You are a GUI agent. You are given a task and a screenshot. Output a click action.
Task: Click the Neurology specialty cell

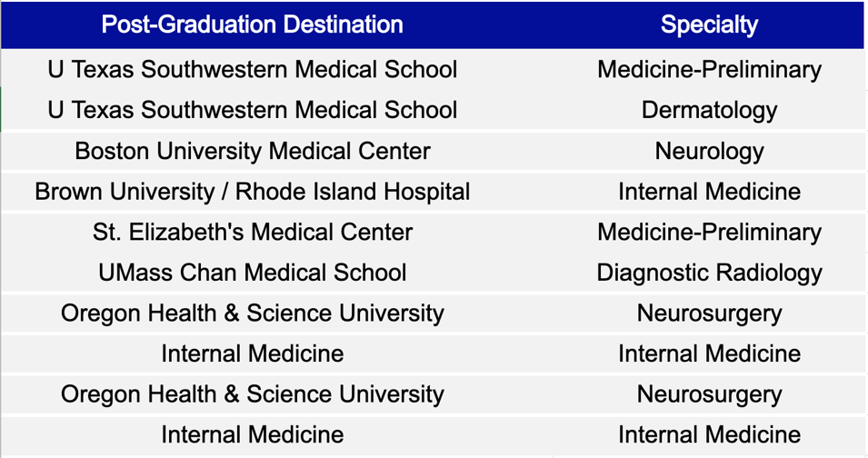click(x=709, y=151)
